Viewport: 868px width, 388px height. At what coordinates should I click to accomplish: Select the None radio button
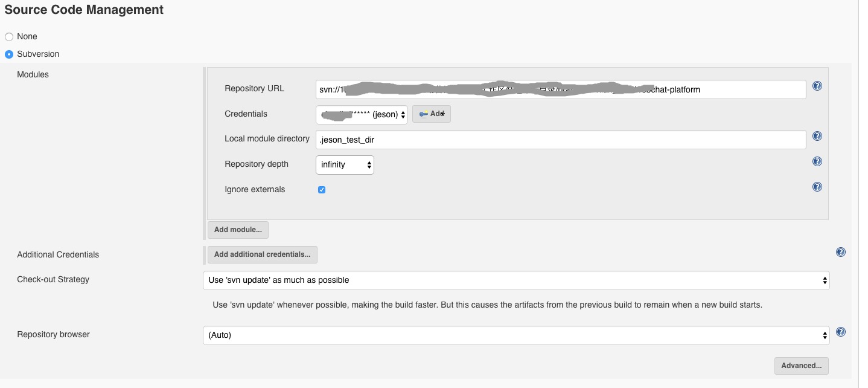(x=9, y=37)
